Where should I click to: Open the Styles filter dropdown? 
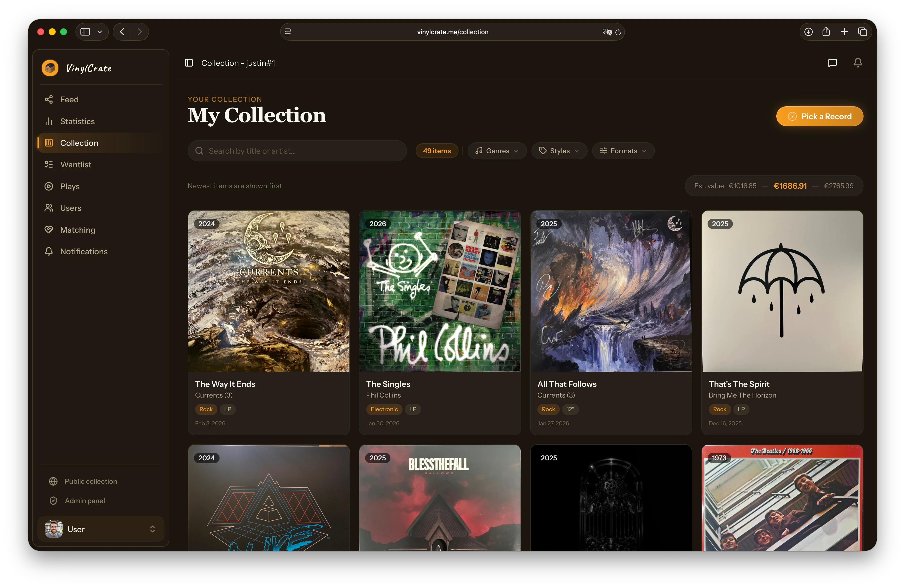pos(559,150)
